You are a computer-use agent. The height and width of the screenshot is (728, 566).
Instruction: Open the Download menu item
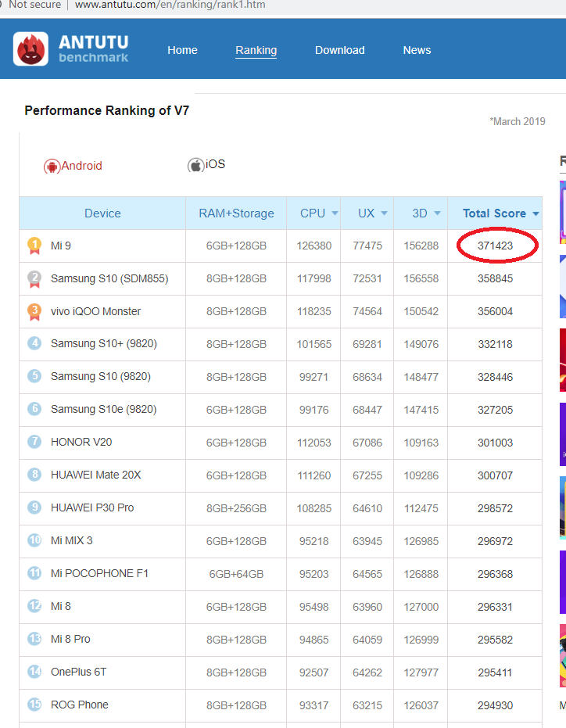click(x=340, y=50)
